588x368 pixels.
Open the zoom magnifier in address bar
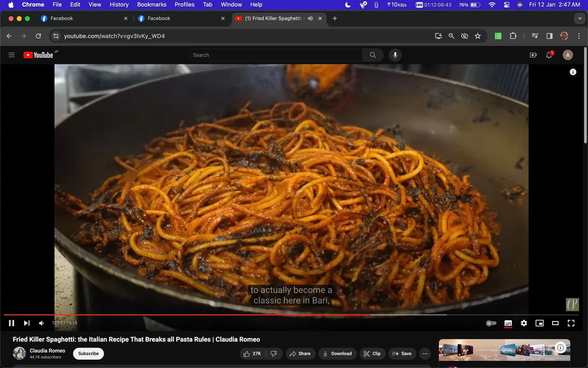click(x=451, y=36)
